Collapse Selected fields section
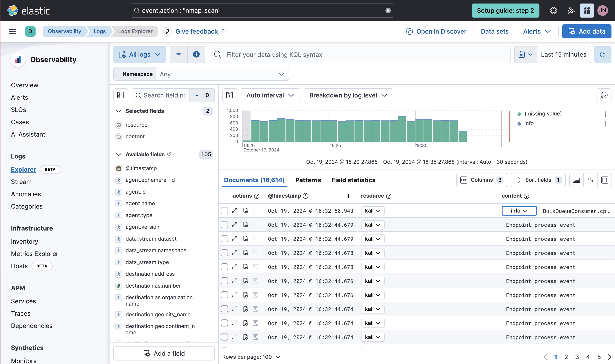 (119, 111)
